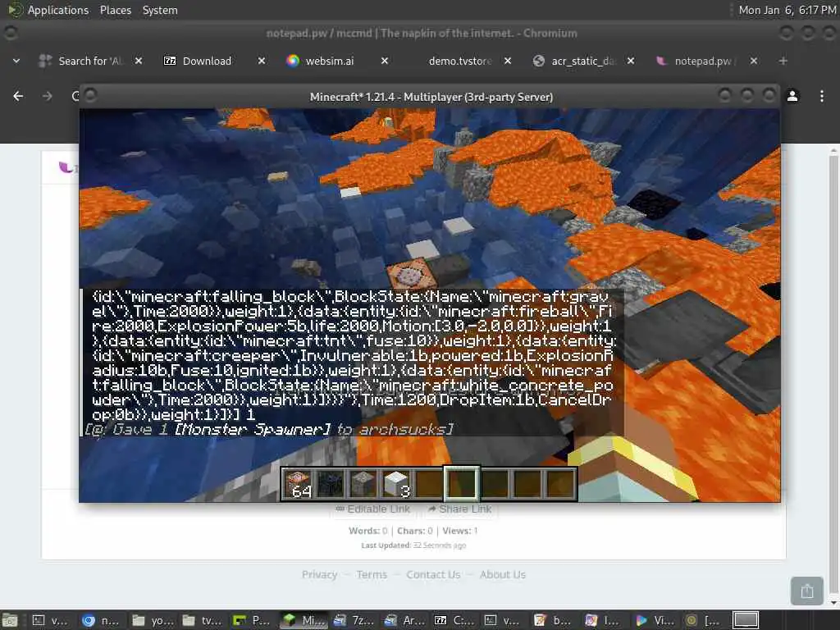Open the Minecraft 'Mi...' taskbar item
The image size is (840, 630).
coord(302,620)
